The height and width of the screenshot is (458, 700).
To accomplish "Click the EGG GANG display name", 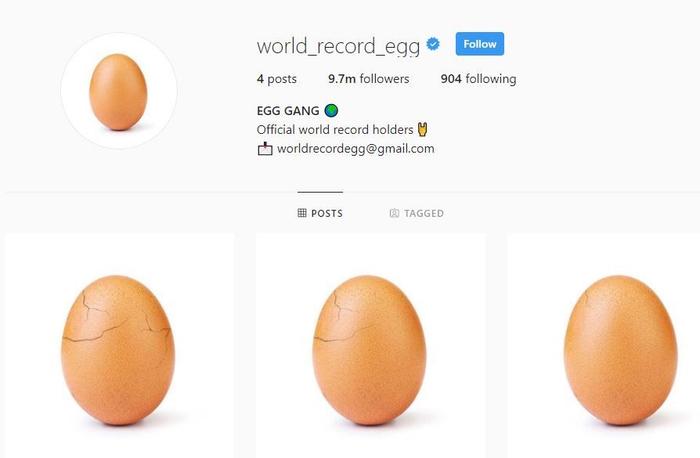I will [x=288, y=110].
